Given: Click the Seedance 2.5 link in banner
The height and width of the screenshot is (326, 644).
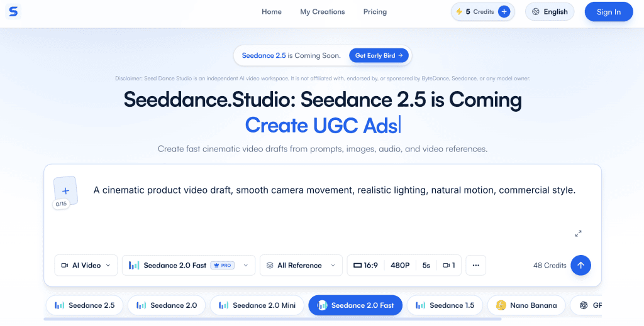Looking at the screenshot, I should 264,55.
